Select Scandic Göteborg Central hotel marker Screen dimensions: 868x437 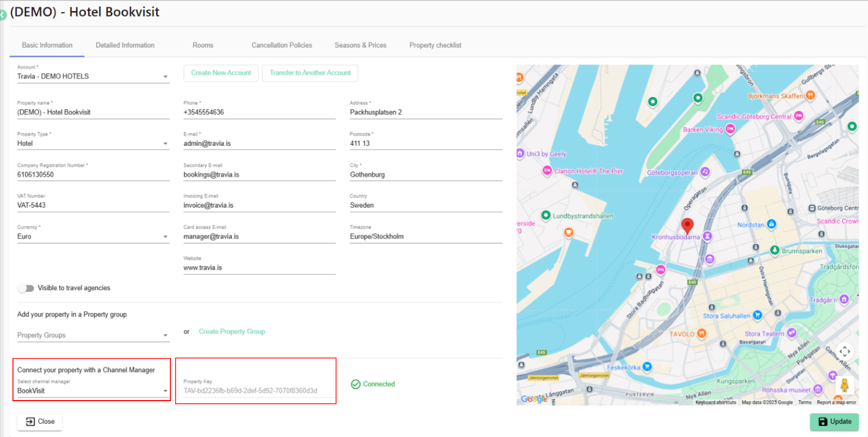pos(799,116)
